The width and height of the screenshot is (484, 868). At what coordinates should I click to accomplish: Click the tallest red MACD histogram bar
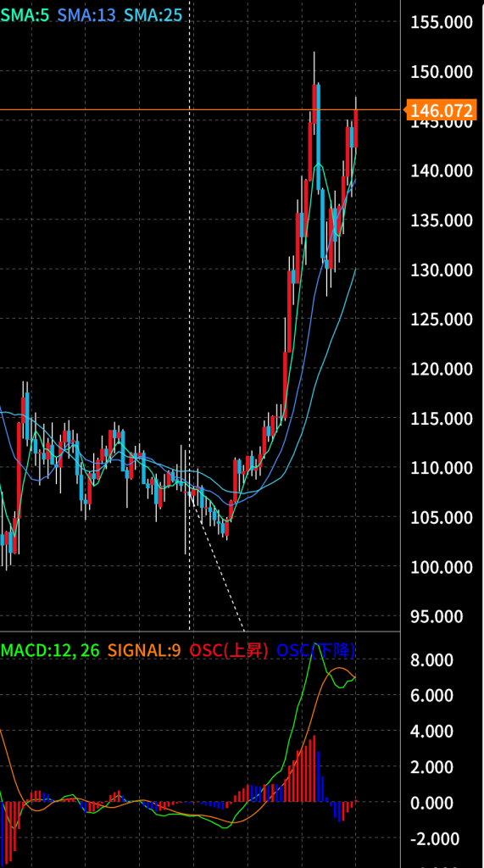click(x=314, y=768)
